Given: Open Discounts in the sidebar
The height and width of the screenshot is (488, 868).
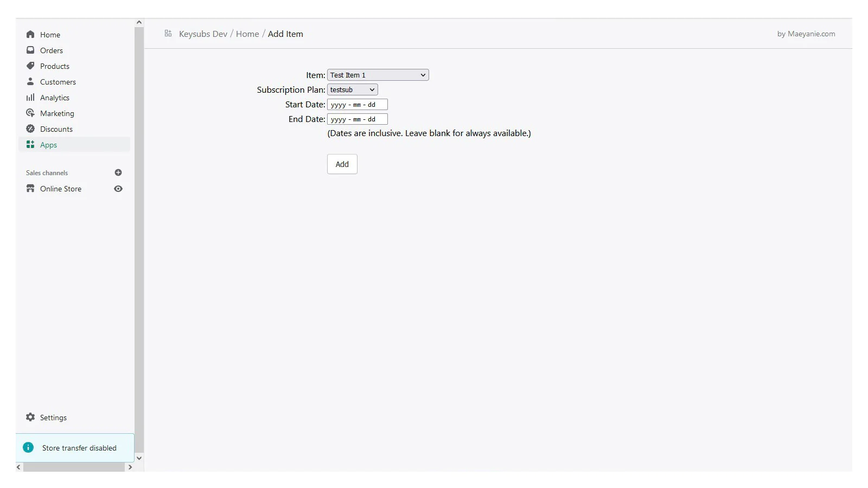Looking at the screenshot, I should coord(75,129).
